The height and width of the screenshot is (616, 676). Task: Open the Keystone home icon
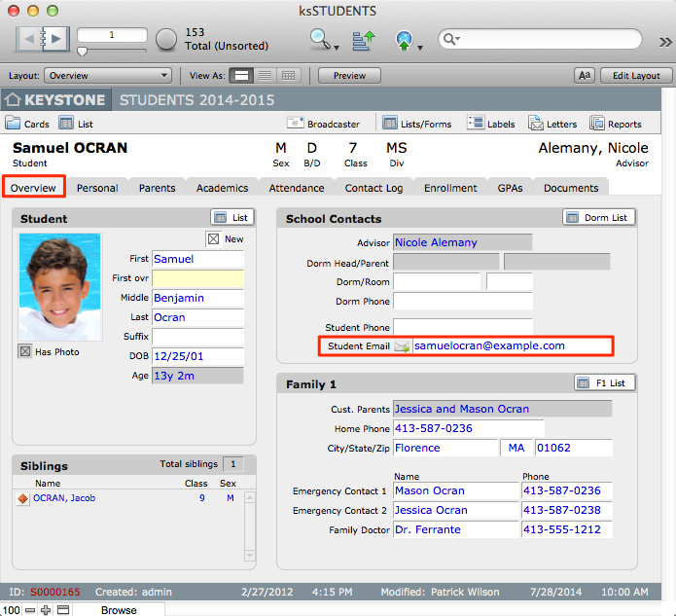click(x=13, y=100)
